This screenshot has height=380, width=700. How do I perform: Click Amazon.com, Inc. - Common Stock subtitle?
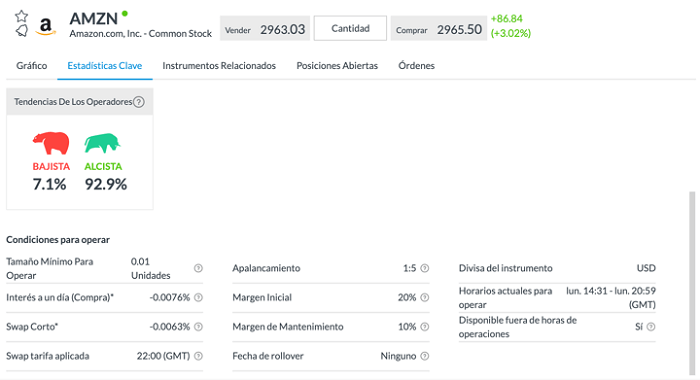[x=141, y=34]
